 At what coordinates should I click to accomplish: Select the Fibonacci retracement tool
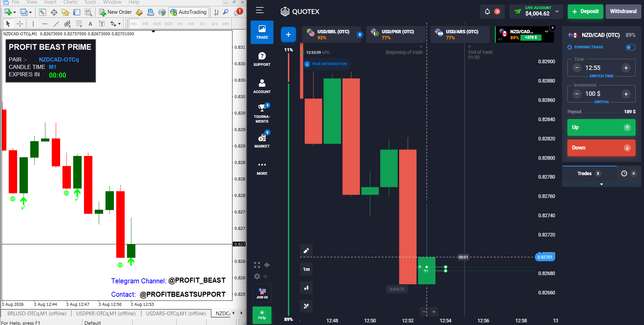(79, 24)
